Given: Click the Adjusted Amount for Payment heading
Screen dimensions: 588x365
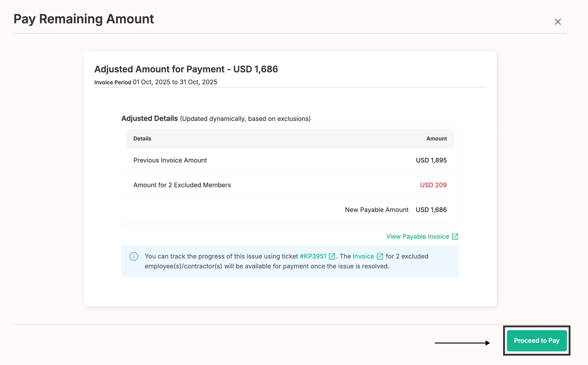Looking at the screenshot, I should pos(186,69).
